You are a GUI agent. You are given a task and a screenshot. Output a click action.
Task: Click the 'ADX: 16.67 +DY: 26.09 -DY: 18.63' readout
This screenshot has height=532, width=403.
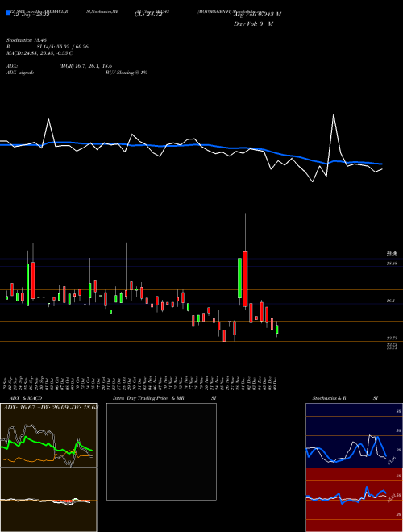[x=51, y=407]
